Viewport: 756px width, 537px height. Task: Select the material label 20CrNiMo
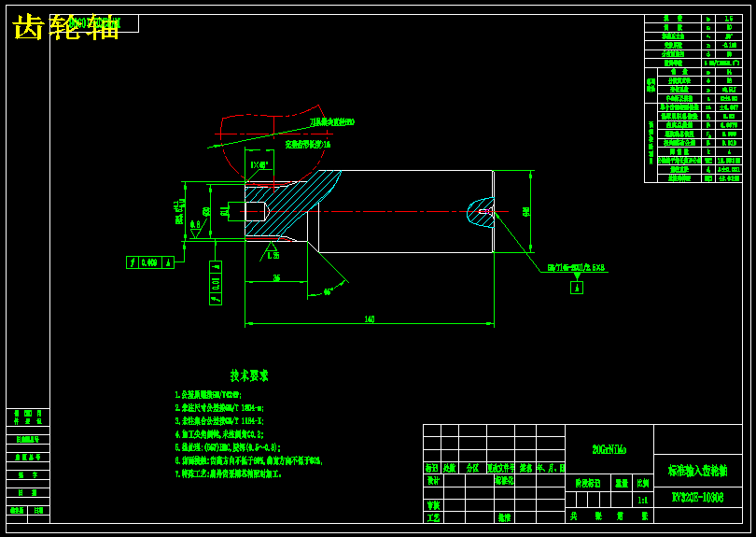[x=609, y=449]
